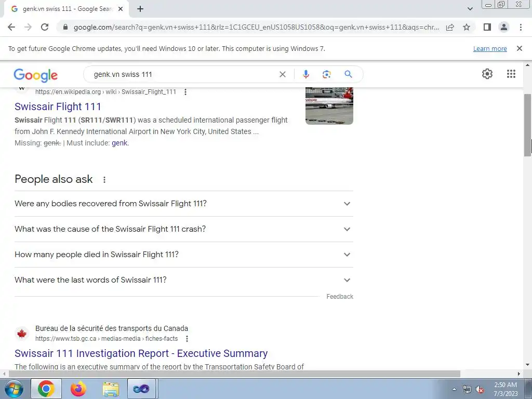Viewport: 532px width, 399px height.
Task: Click the scroll down arrow
Action: 528,365
